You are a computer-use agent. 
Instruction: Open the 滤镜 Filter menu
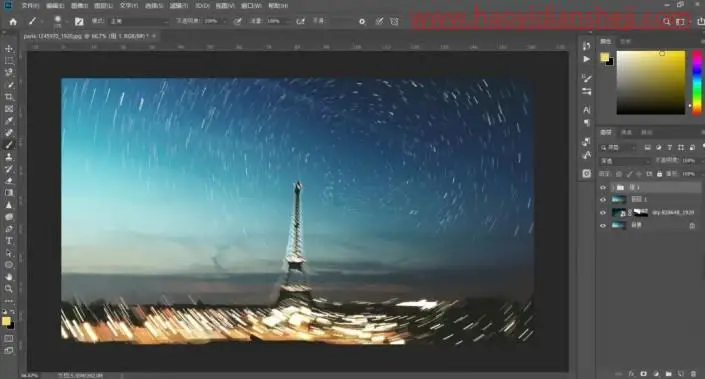[x=178, y=6]
